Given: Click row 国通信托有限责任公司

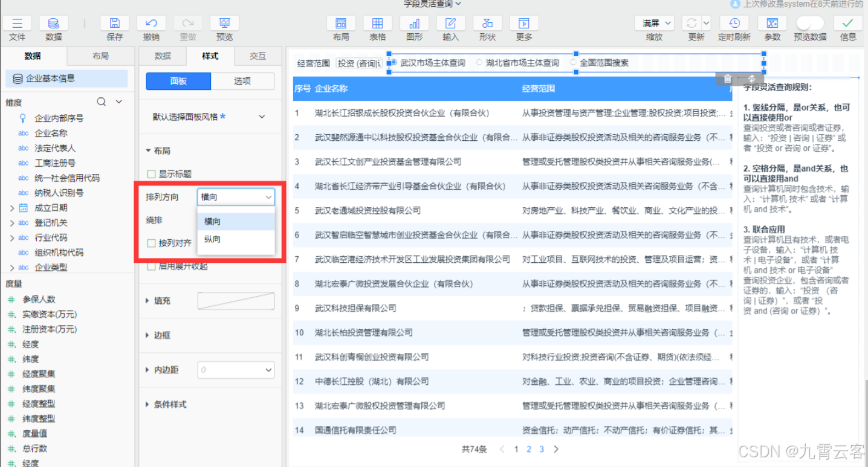Looking at the screenshot, I should (x=512, y=430).
